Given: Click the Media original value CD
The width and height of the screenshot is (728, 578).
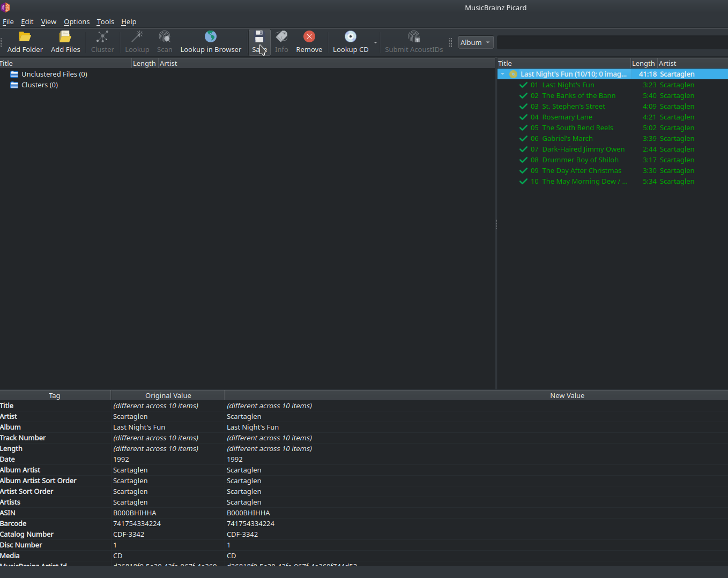Looking at the screenshot, I should pyautogui.click(x=118, y=556).
